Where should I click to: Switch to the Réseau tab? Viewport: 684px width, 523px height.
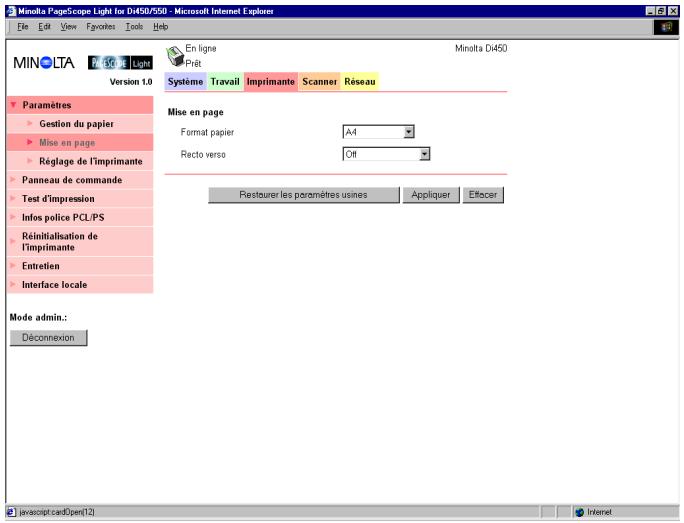coord(360,82)
